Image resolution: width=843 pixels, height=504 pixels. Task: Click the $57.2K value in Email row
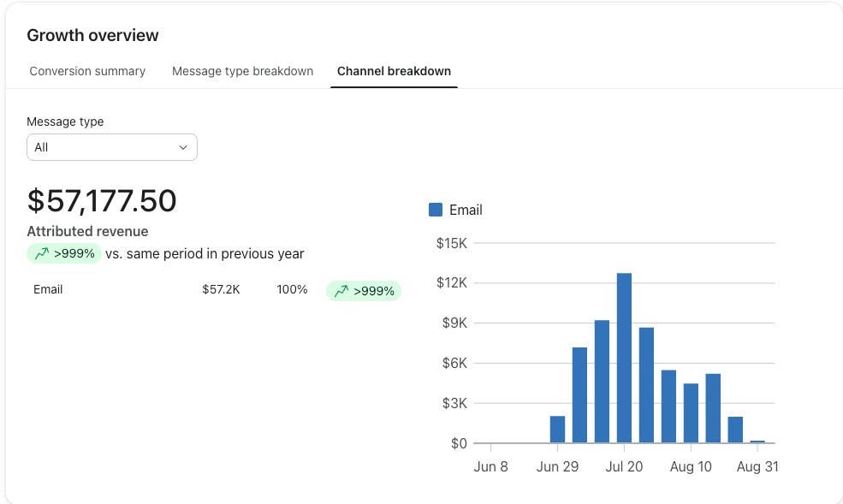pos(221,289)
